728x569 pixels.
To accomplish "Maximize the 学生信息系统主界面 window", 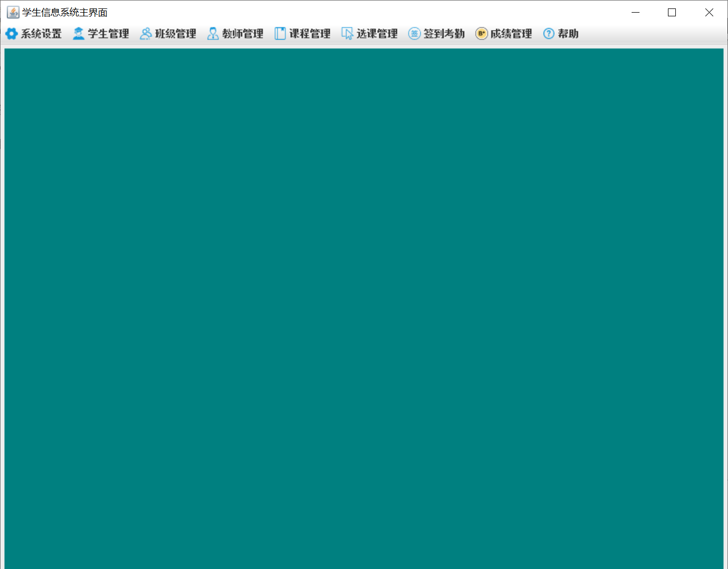I will coord(672,12).
